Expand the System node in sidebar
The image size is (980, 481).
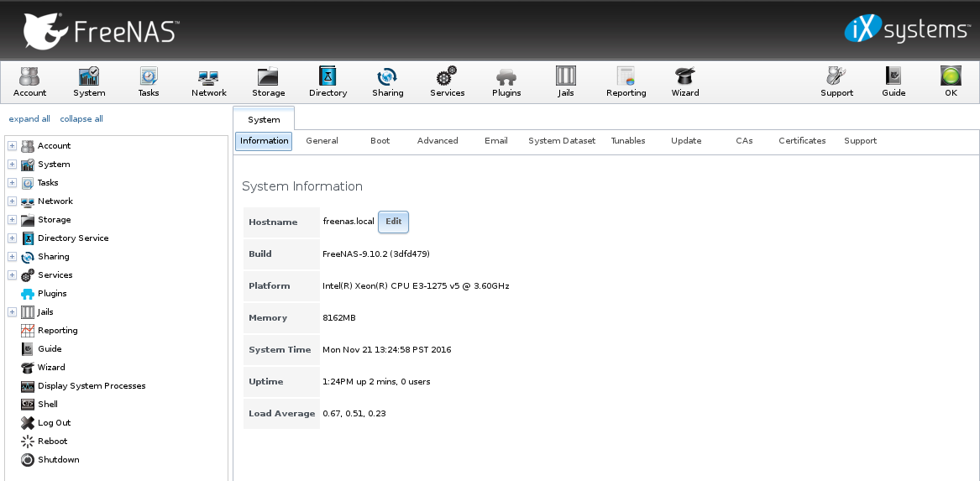[x=12, y=165]
